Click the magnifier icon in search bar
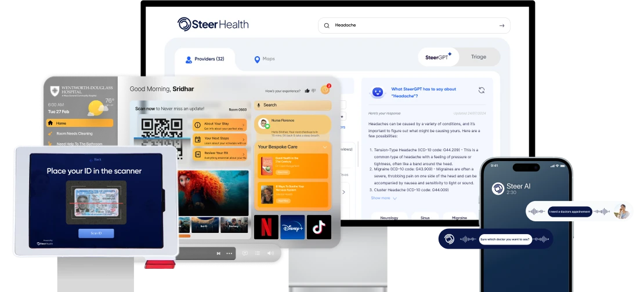Screen dimensions: 644x292 pos(327,25)
